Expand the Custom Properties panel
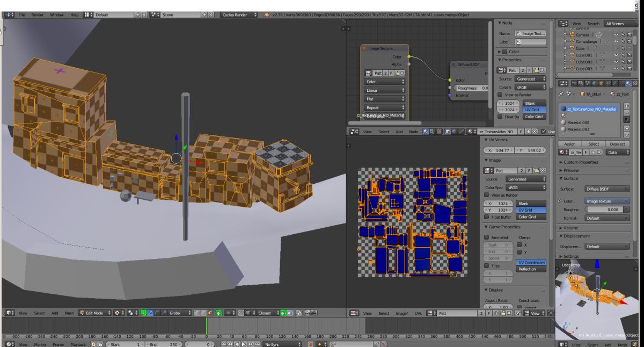The image size is (644, 347). point(581,162)
